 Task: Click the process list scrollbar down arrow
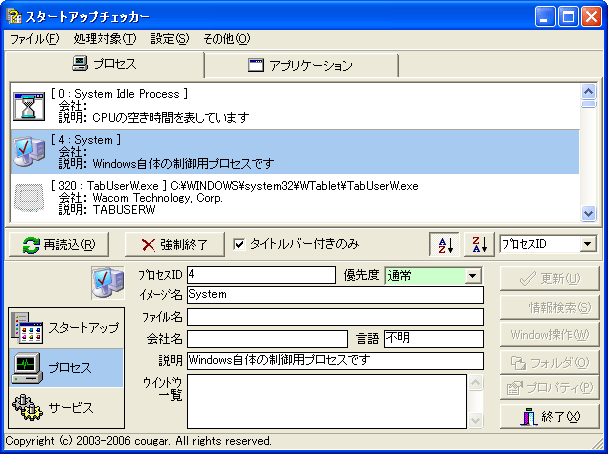coord(589,213)
